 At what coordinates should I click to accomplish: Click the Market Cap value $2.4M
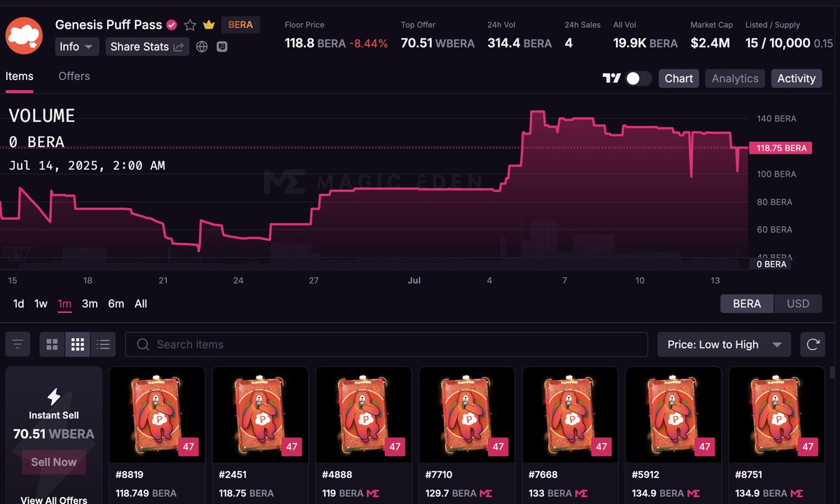coord(710,43)
